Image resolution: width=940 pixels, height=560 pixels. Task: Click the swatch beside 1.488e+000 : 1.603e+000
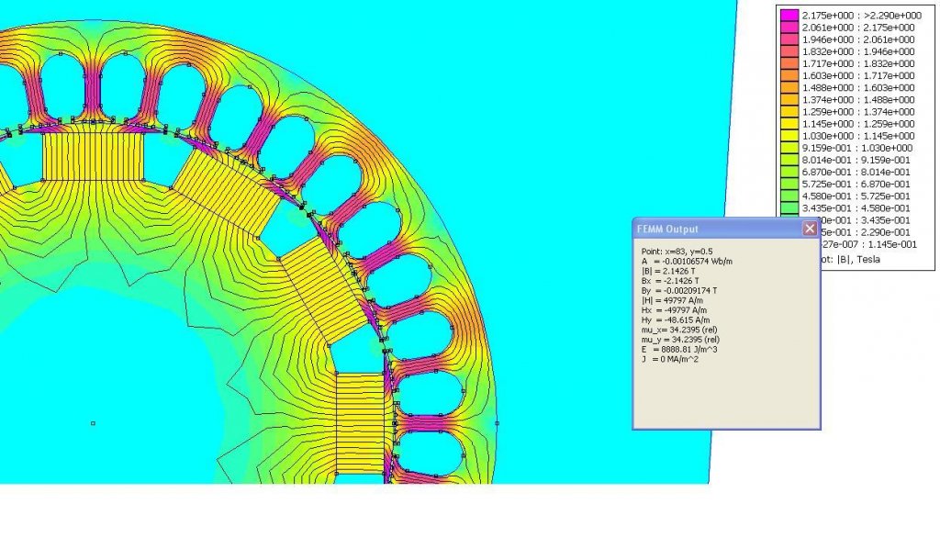pos(789,87)
